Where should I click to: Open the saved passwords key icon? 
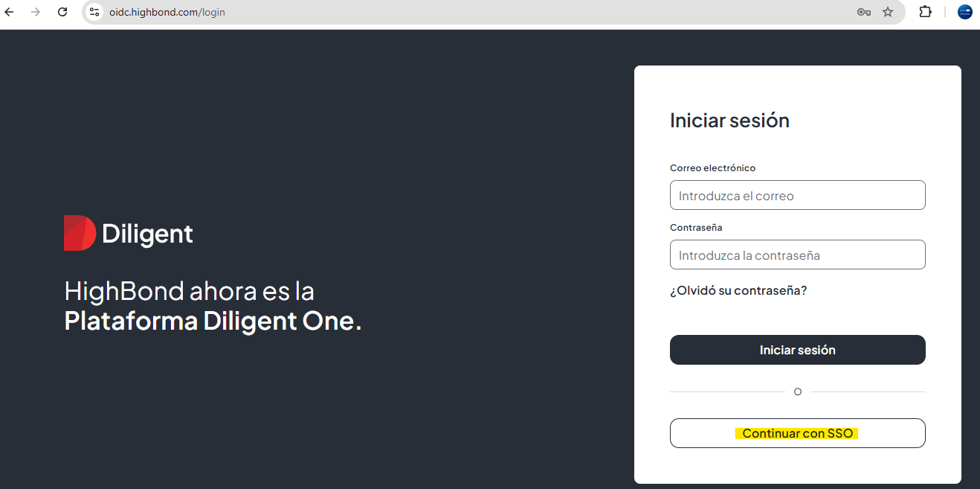coord(863,12)
